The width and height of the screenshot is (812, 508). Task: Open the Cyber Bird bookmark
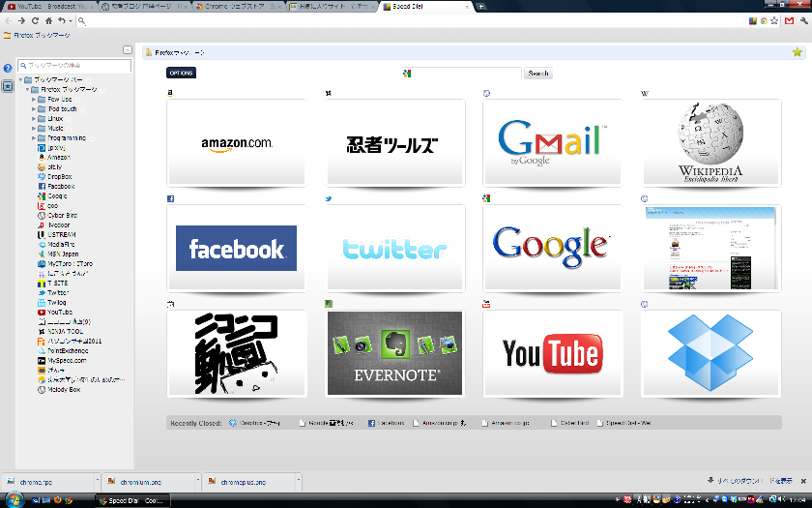tap(57, 215)
